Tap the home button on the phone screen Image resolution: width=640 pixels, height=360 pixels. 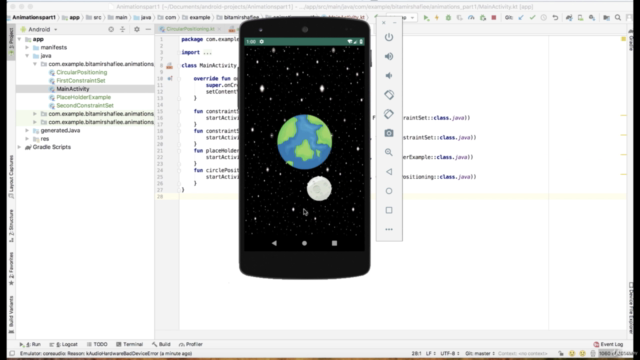304,243
